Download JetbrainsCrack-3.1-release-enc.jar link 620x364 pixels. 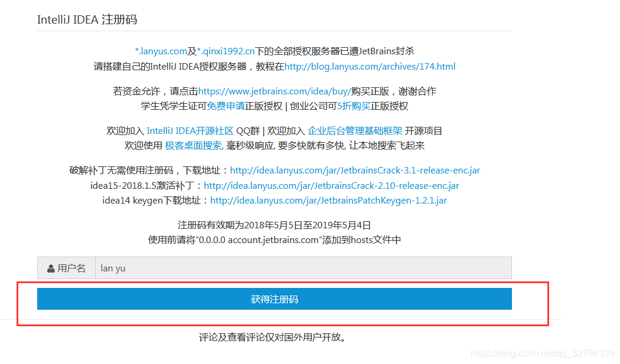coord(355,170)
